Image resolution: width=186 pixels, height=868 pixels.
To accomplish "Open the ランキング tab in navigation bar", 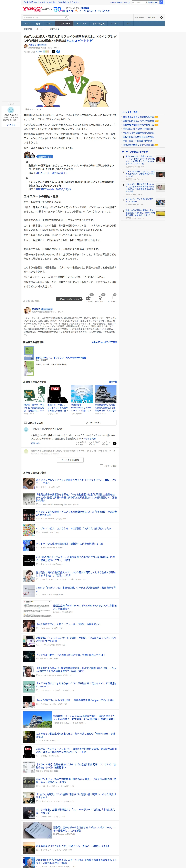I will click(115, 24).
